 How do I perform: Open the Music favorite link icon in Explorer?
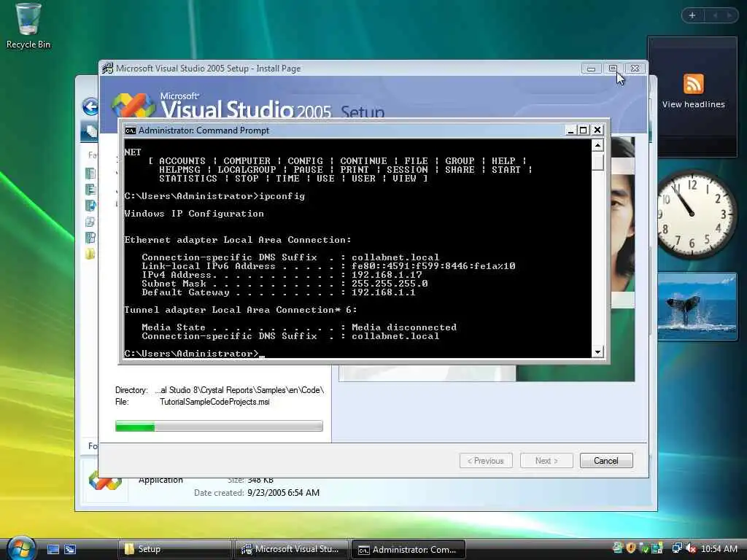(x=90, y=205)
